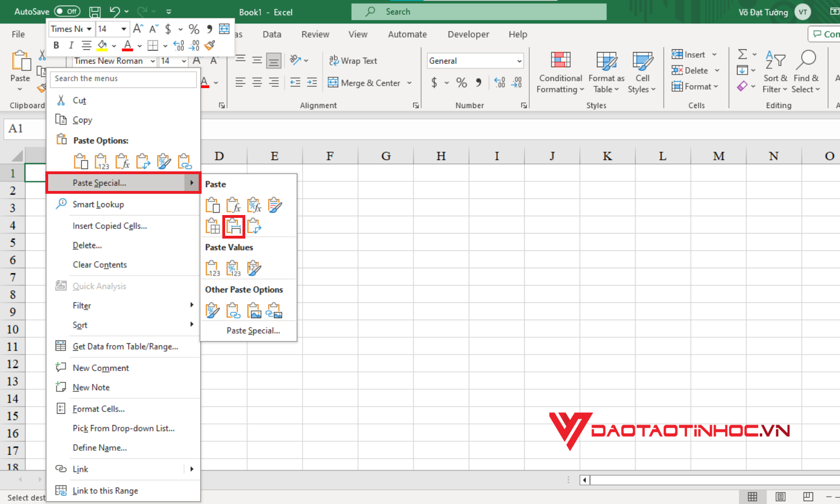Select the Paste as Picture icon
The width and height of the screenshot is (840, 504).
point(254,310)
